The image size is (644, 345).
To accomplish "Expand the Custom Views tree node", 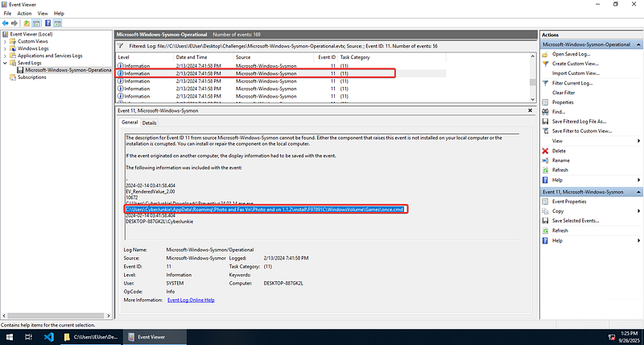I will tap(5, 42).
